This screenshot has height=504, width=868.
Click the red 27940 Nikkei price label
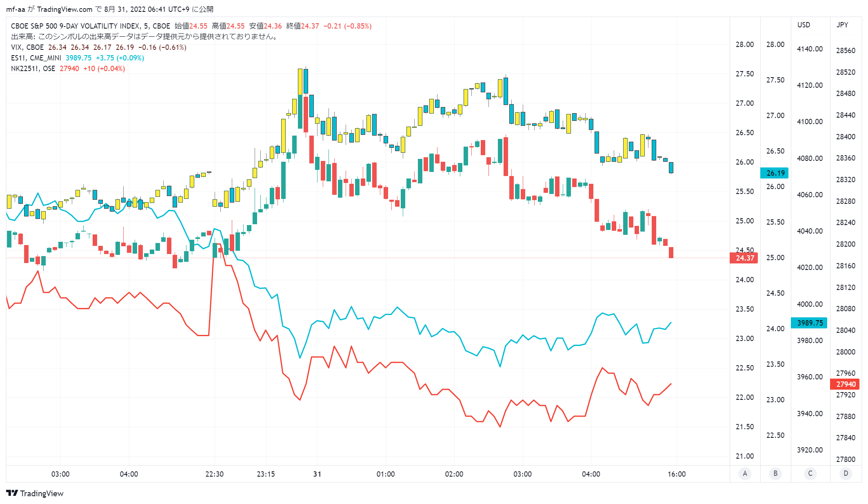click(x=845, y=384)
